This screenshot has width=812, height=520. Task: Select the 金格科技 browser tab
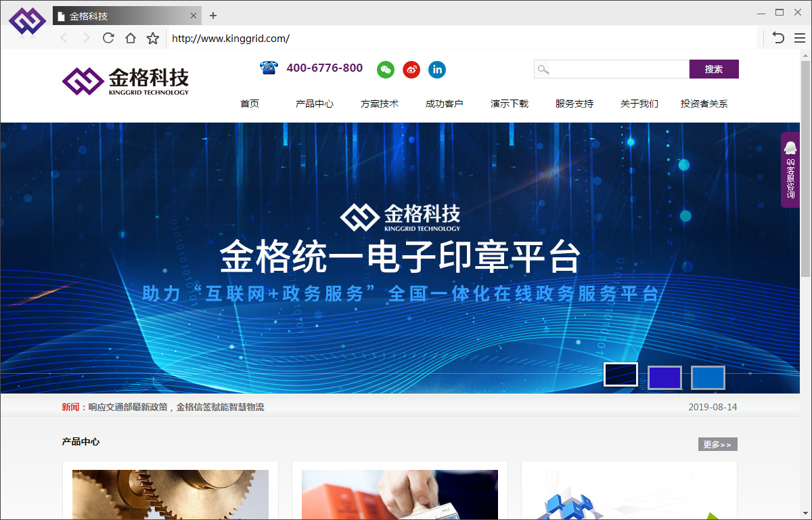(127, 16)
